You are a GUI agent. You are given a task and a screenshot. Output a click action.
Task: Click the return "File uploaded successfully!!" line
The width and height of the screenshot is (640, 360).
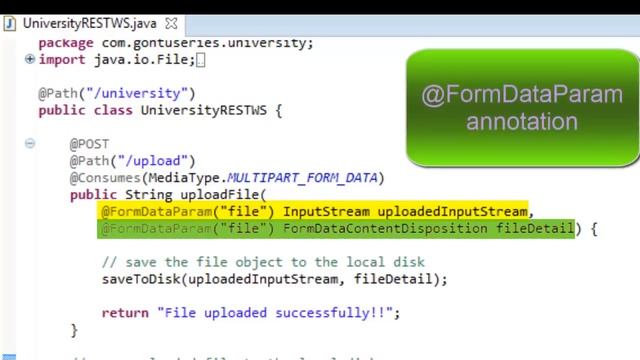click(251, 313)
